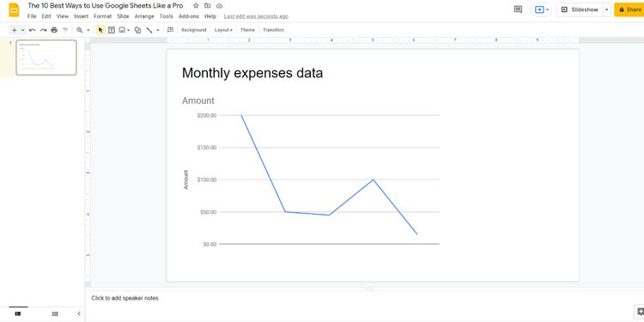
Task: Open 'Last edit was seconds ago' link
Action: 256,16
